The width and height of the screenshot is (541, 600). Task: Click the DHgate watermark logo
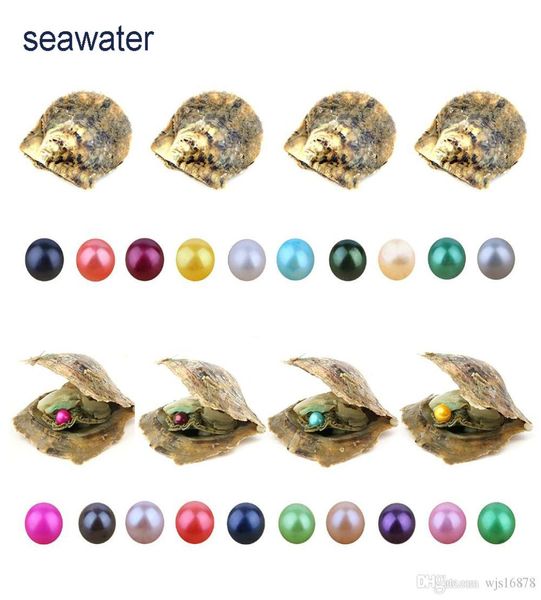click(x=447, y=583)
